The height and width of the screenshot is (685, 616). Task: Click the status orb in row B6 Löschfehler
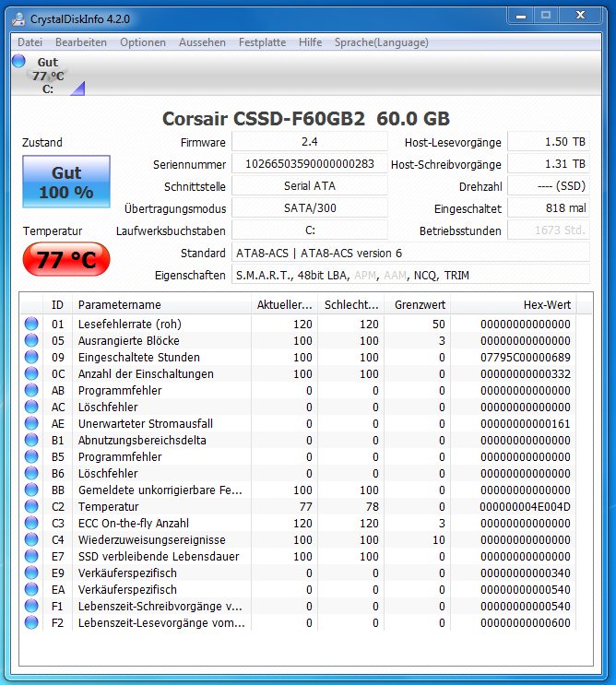(x=31, y=473)
